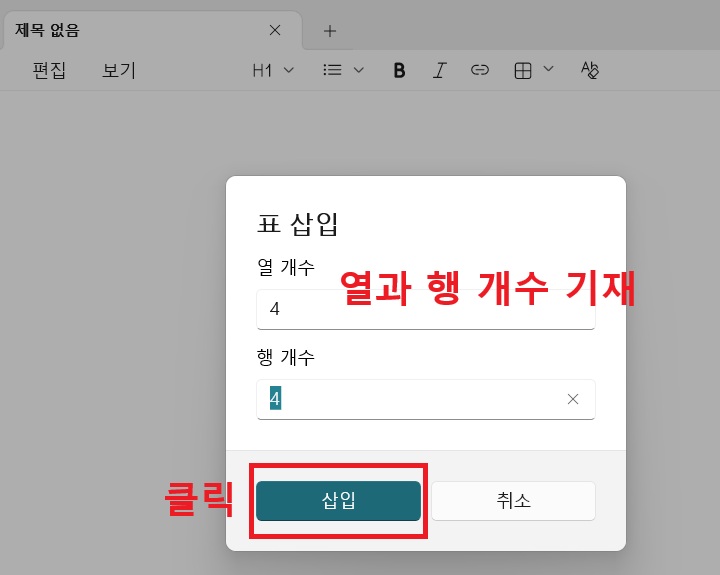
Task: Click the table insert icon
Action: pyautogui.click(x=523, y=71)
